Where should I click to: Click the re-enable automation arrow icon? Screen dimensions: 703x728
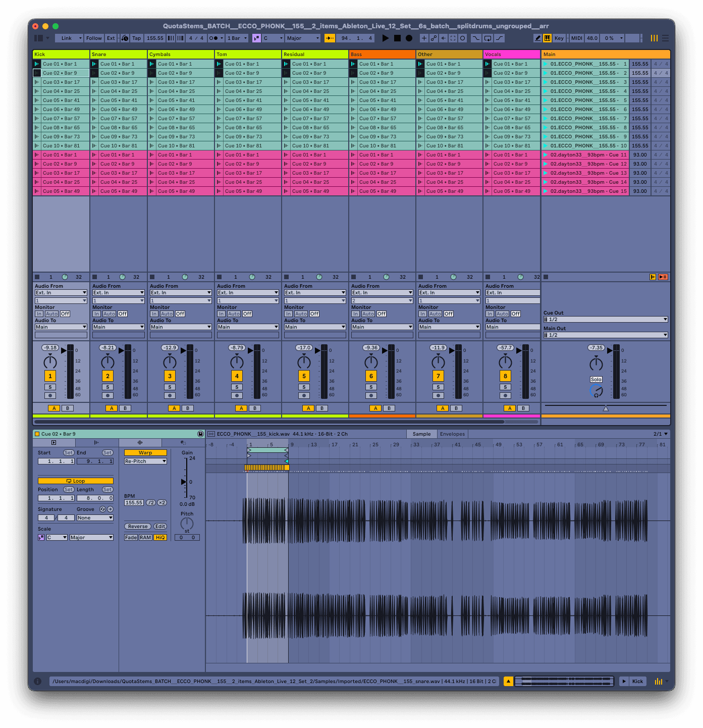443,38
